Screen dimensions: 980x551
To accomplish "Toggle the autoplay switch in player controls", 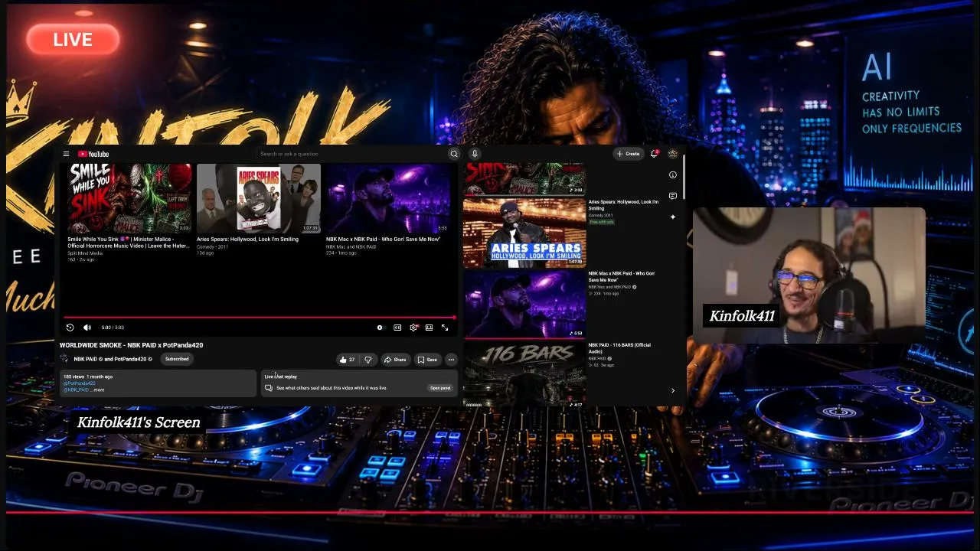I will click(380, 328).
